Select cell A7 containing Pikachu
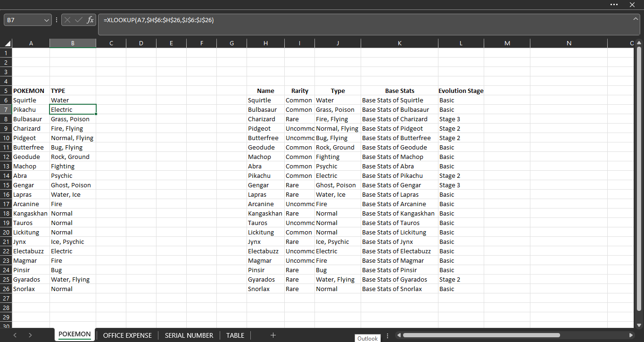 point(31,109)
